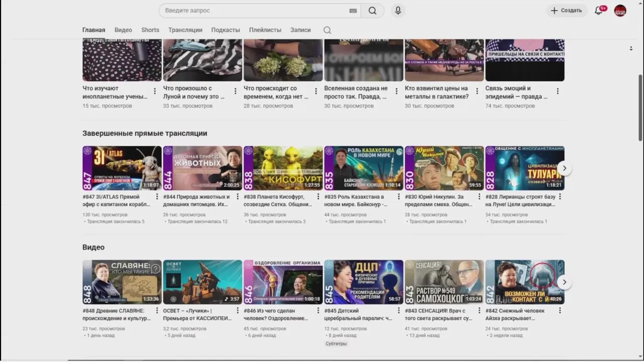
Task: Switch to the Записи tab
Action: 300,30
